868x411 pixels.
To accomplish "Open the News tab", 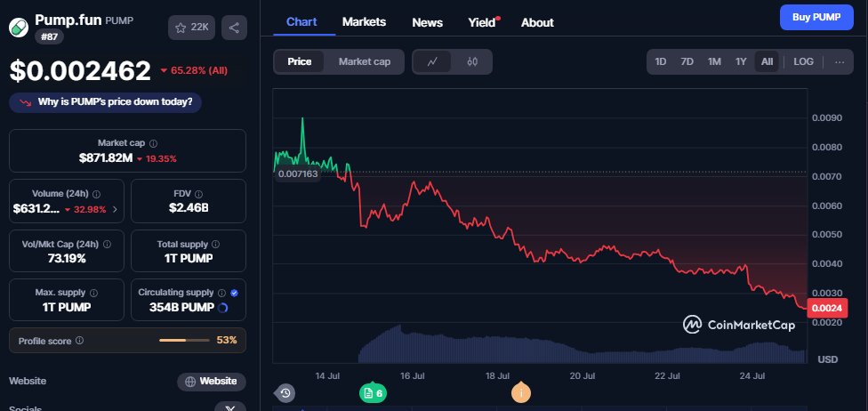I will click(427, 23).
